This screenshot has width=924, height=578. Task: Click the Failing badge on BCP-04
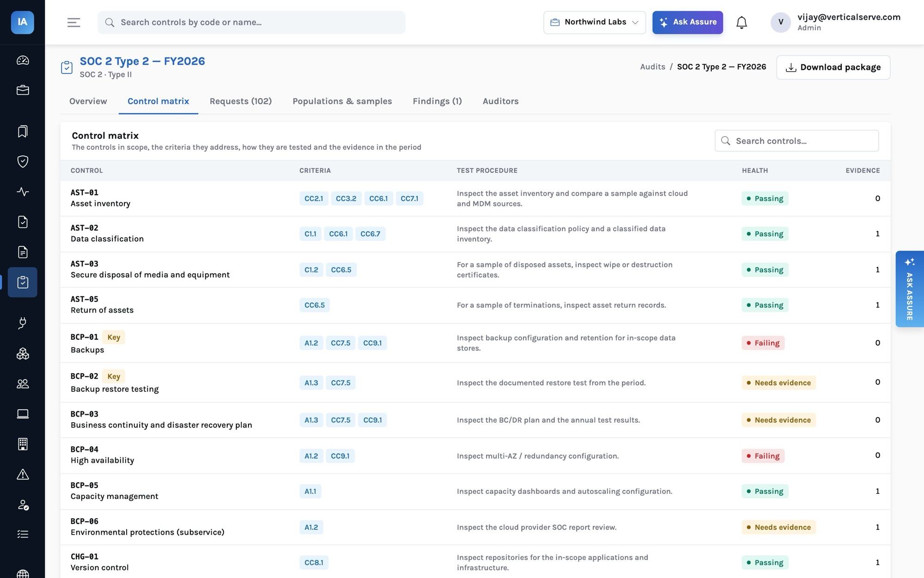pyautogui.click(x=763, y=456)
